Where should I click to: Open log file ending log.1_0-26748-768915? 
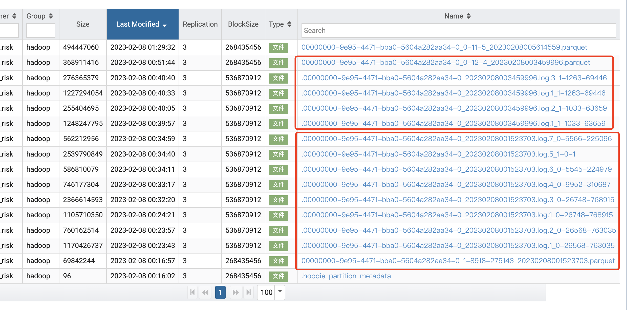pos(457,215)
